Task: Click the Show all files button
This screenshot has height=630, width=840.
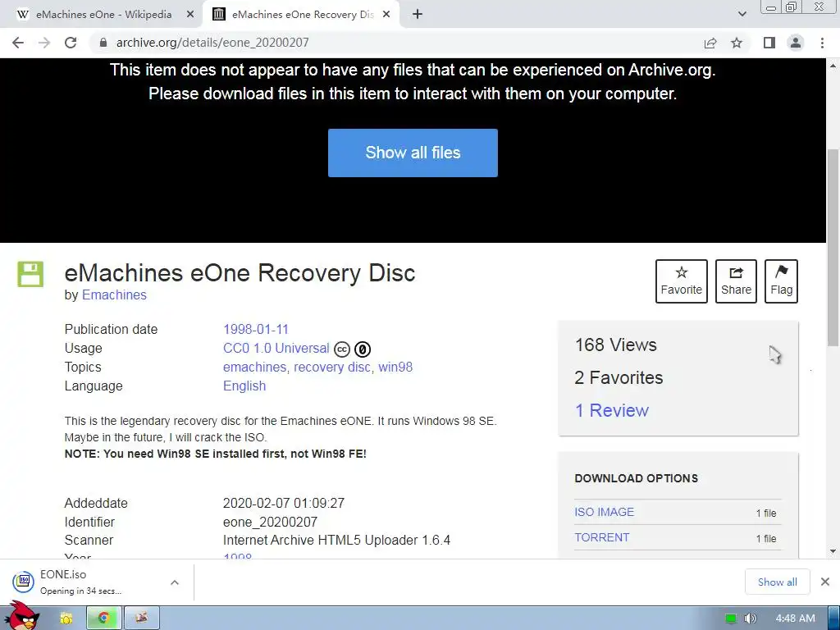Action: pyautogui.click(x=413, y=153)
